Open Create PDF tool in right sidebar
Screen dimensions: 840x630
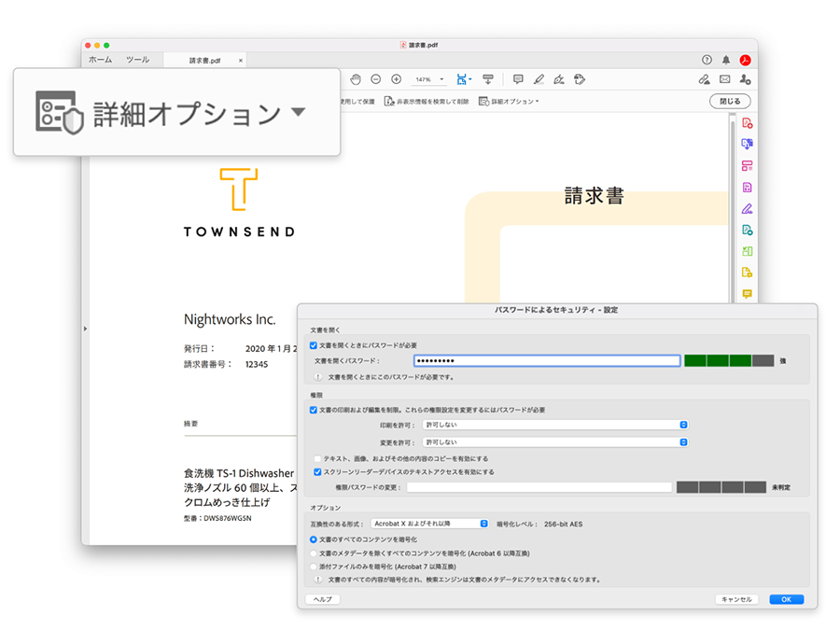pyautogui.click(x=747, y=123)
